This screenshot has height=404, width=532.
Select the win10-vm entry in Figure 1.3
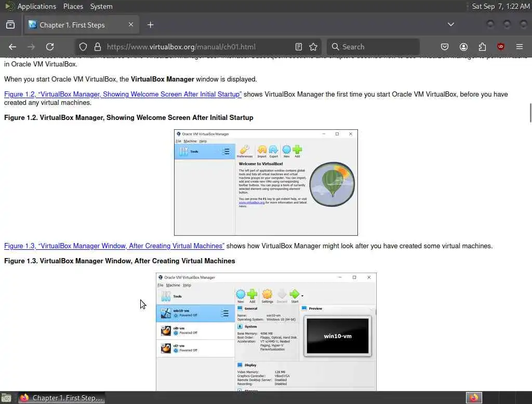pyautogui.click(x=195, y=313)
